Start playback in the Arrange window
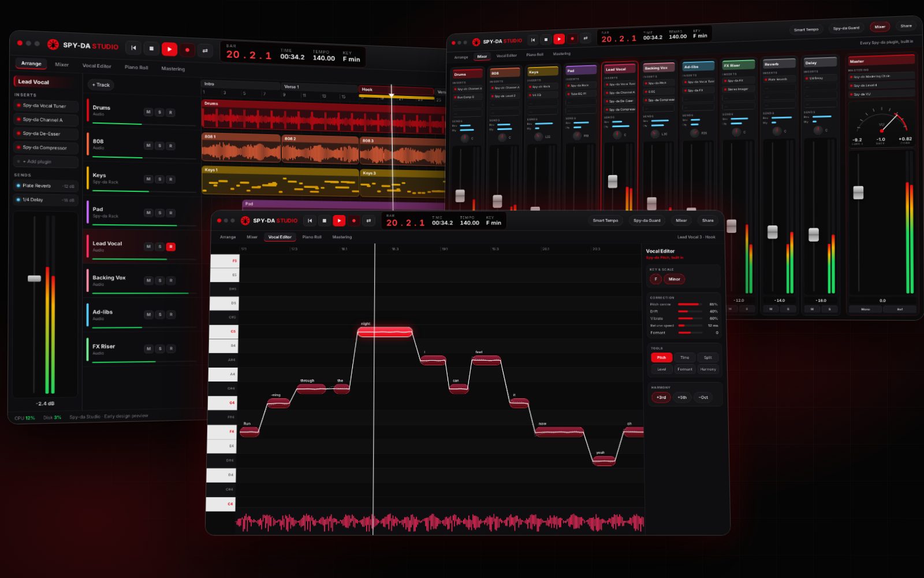This screenshot has width=924, height=578. pyautogui.click(x=169, y=49)
